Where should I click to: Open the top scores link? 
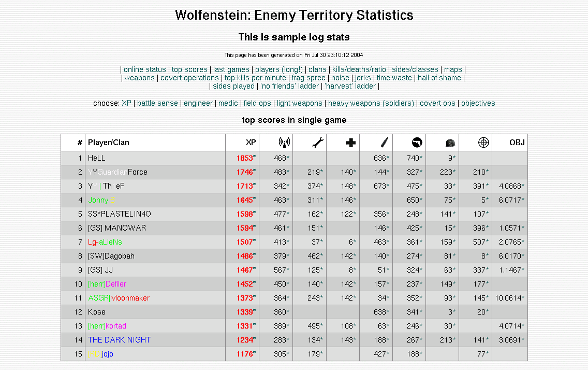click(x=189, y=69)
